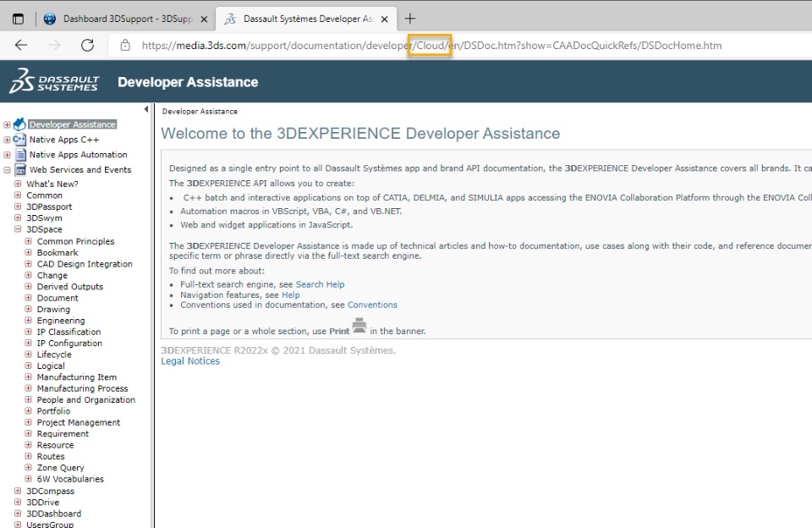812x528 pixels.
Task: Click the Dassault Systèmes logo in the banner
Action: 54,81
